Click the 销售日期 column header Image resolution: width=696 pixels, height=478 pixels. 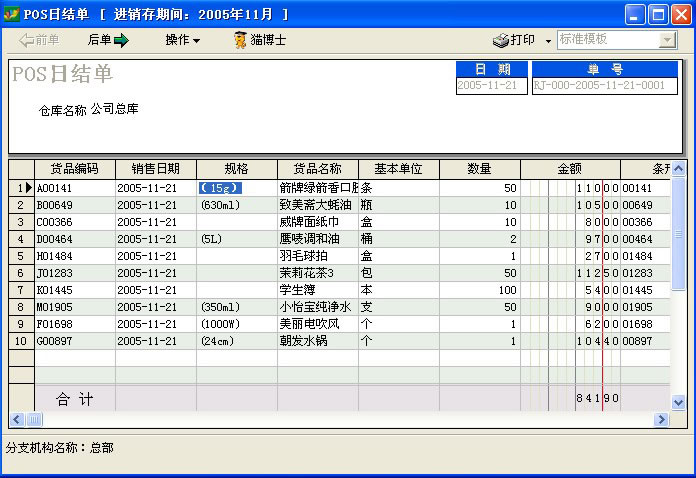point(155,169)
